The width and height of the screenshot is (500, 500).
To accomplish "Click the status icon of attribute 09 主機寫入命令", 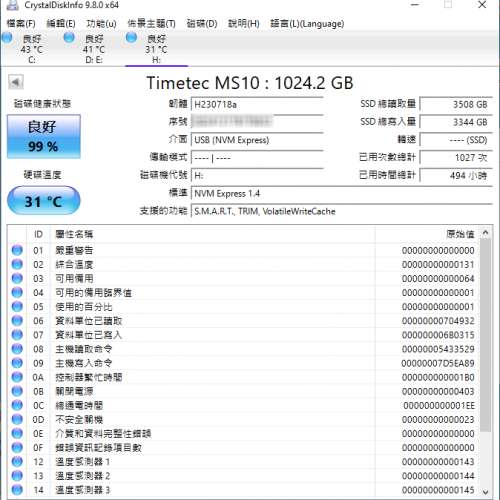I will coord(17,363).
